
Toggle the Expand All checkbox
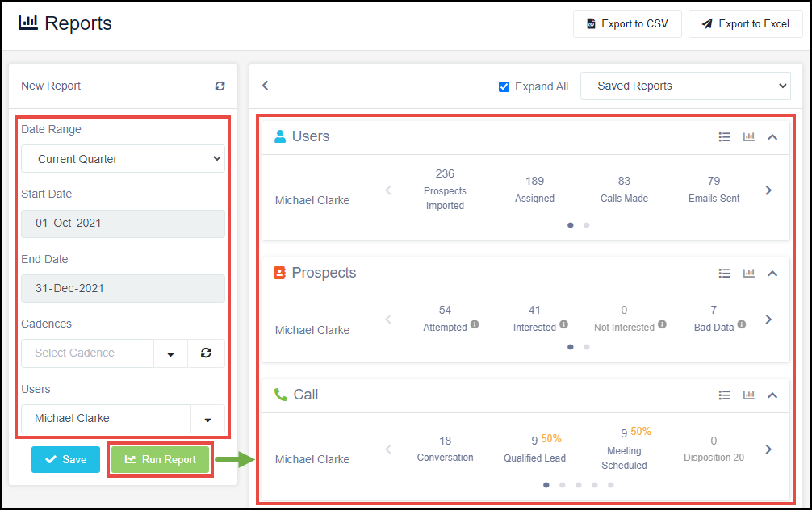pos(504,86)
